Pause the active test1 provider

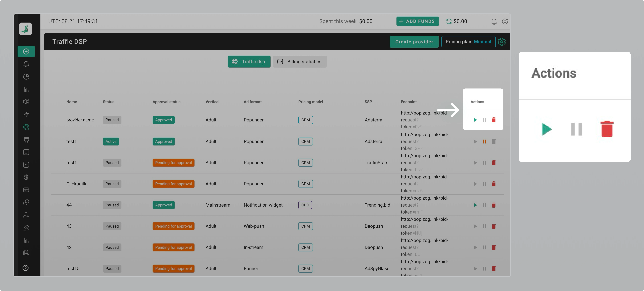(x=484, y=141)
